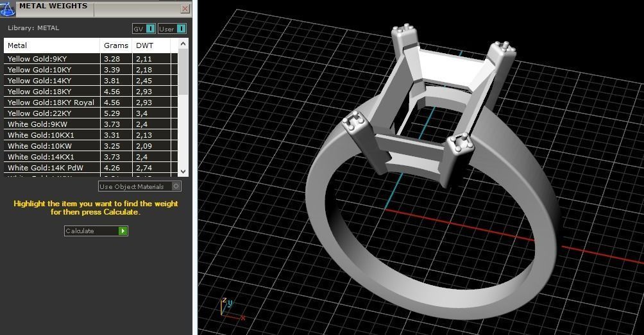Click the green arrow on Calculate
The width and height of the screenshot is (644, 335).
coord(123,231)
